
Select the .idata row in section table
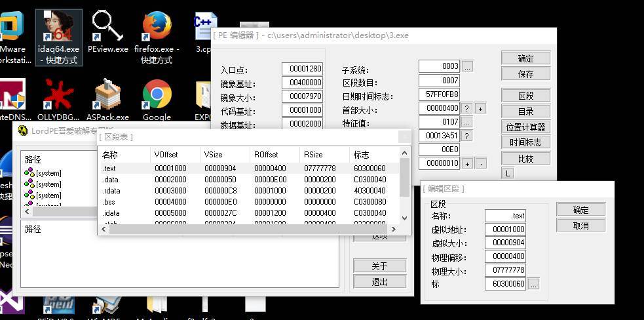click(249, 212)
